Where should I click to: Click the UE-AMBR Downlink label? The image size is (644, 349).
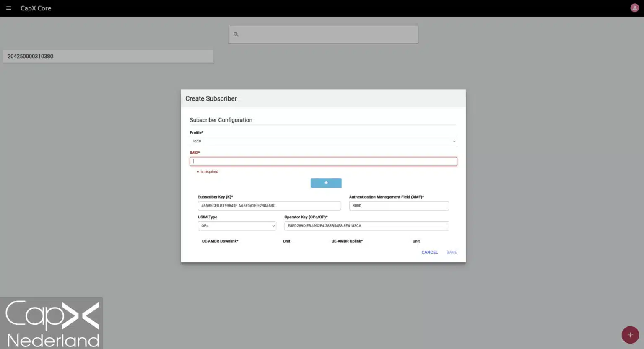tap(220, 241)
